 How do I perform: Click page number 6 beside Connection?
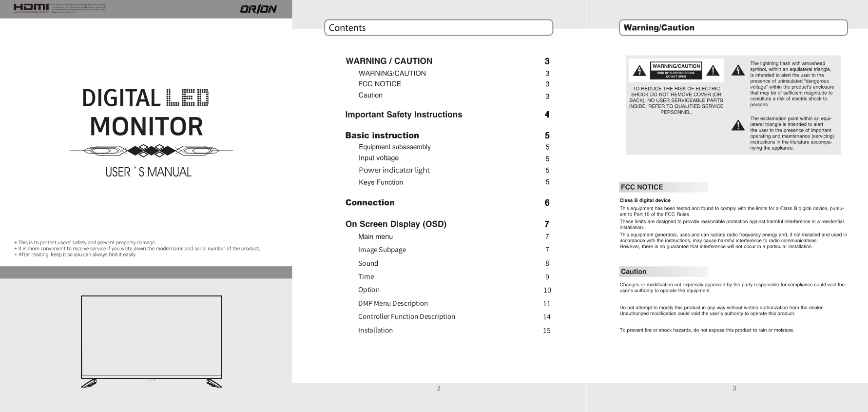point(547,203)
